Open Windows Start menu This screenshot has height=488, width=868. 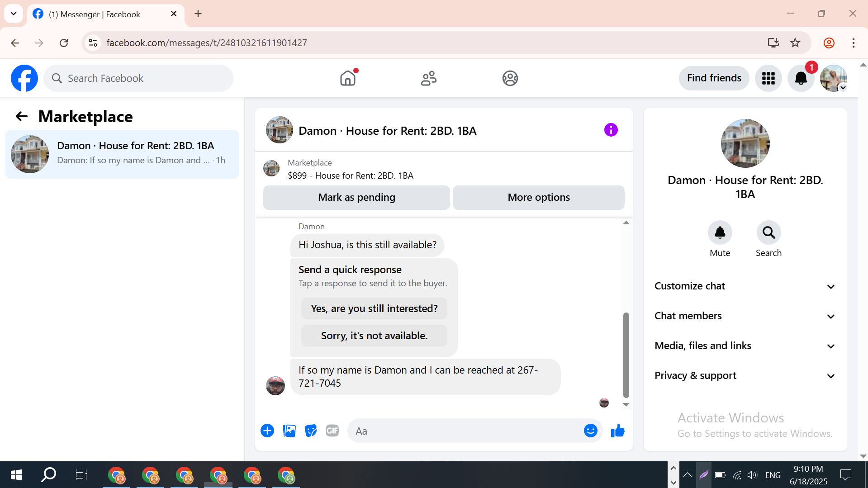16,475
